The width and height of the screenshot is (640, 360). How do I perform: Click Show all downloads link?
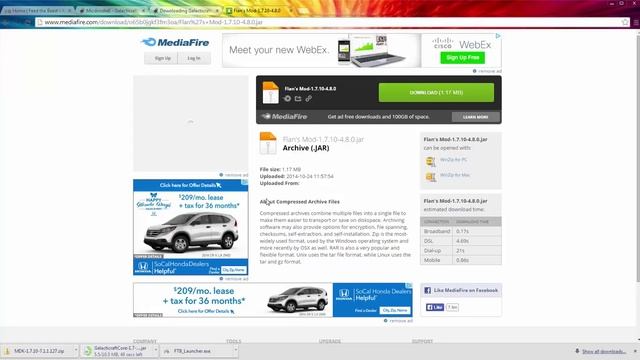click(604, 351)
